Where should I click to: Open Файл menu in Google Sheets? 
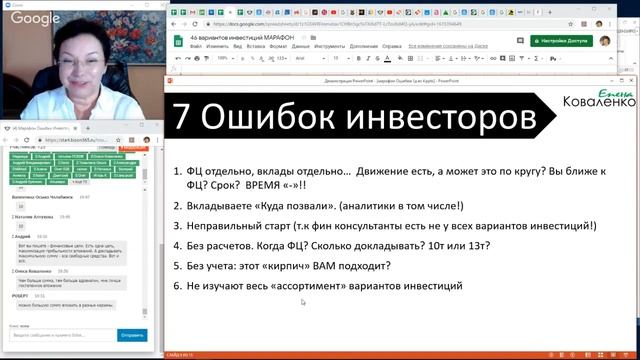[x=196, y=47]
